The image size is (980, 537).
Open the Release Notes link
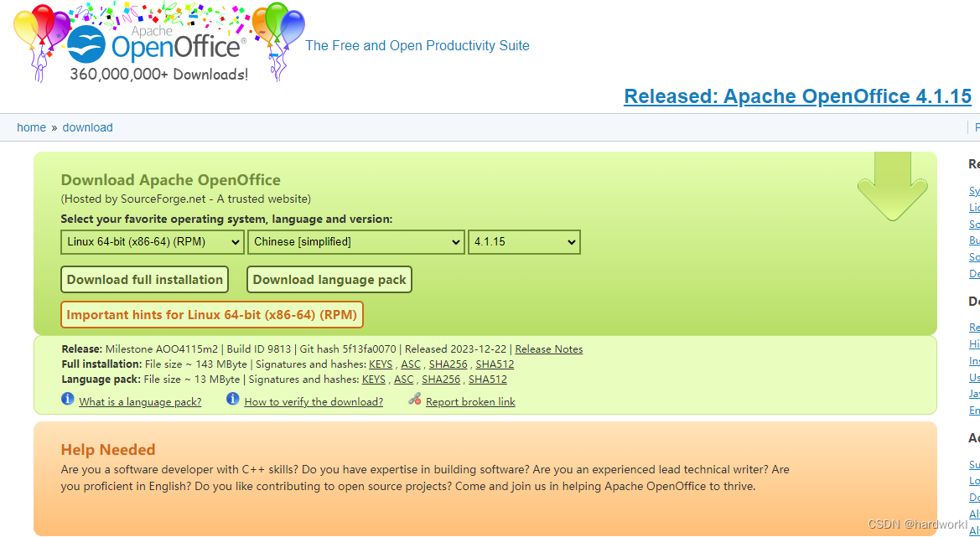[x=549, y=349]
